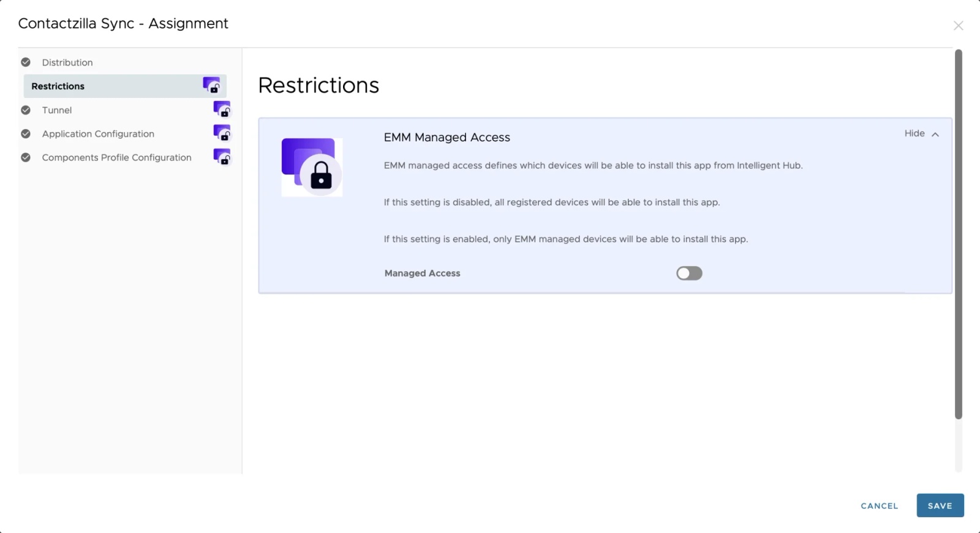Click the checkmark icon next to Tunnel

pyautogui.click(x=25, y=110)
